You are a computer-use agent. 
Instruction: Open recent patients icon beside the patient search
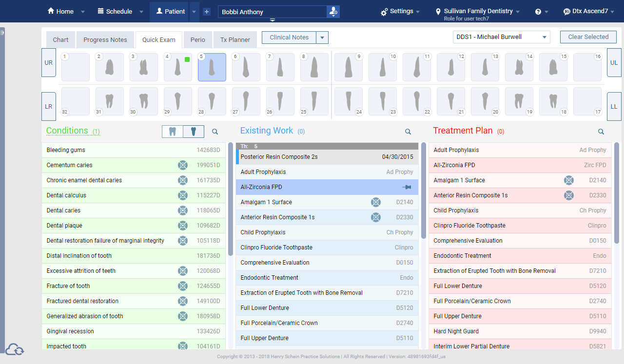click(333, 11)
